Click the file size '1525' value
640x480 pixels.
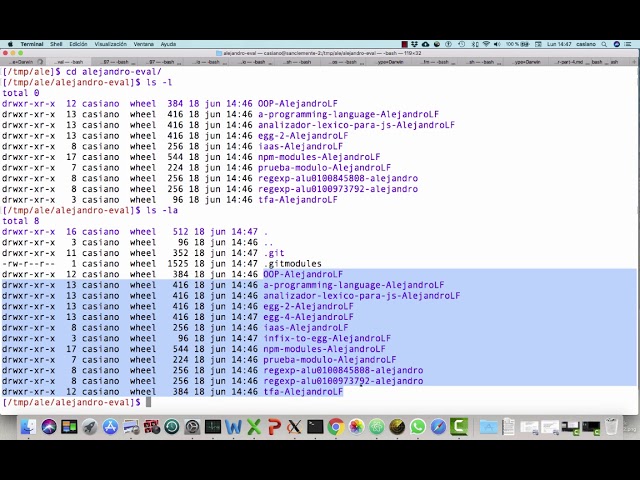[x=178, y=264]
